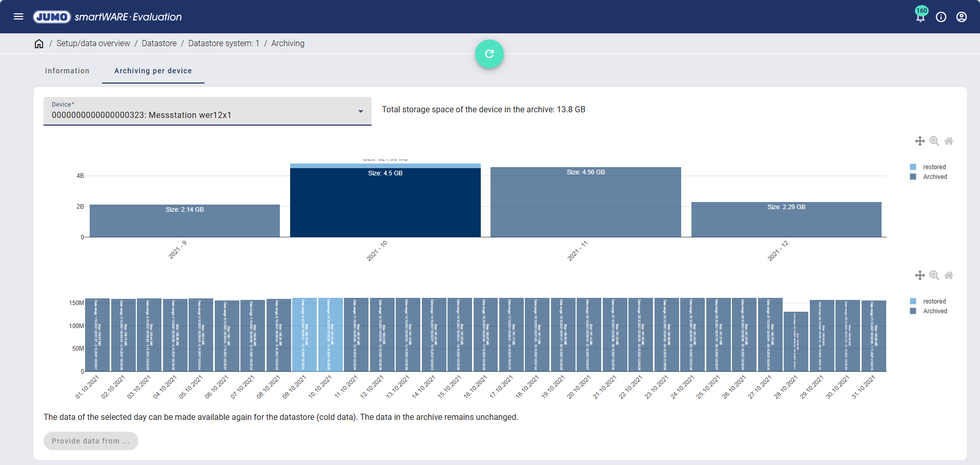980x465 pixels.
Task: Select pan tool on daily chart
Action: tap(920, 275)
